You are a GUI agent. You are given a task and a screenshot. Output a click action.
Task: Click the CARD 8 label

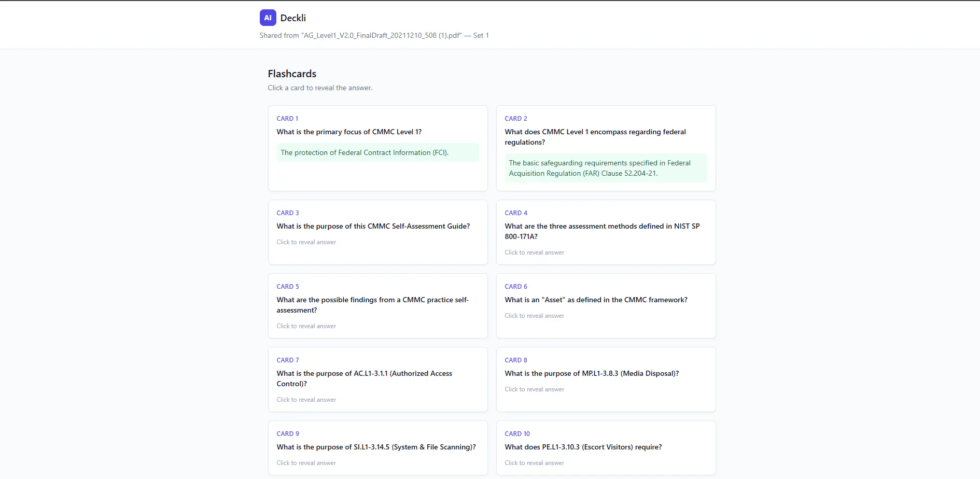[516, 360]
